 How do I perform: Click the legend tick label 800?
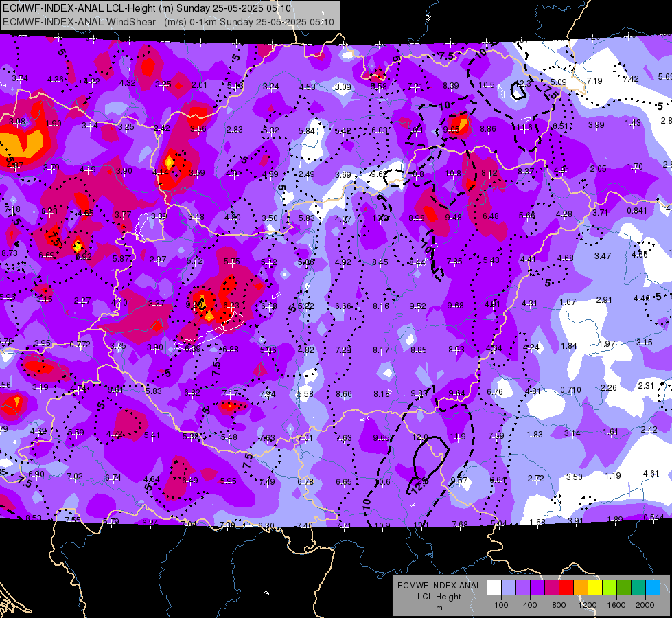[559, 605]
